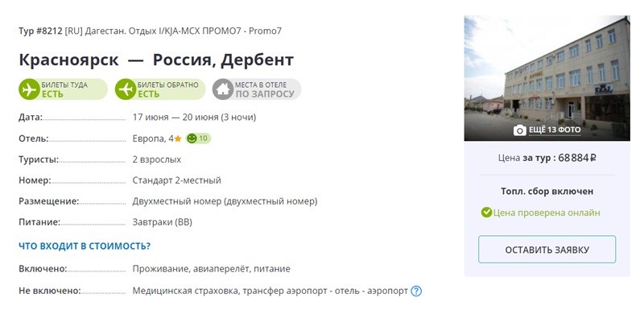This screenshot has width=644, height=335.
Task: Click the question mark help icon
Action: click(x=416, y=291)
